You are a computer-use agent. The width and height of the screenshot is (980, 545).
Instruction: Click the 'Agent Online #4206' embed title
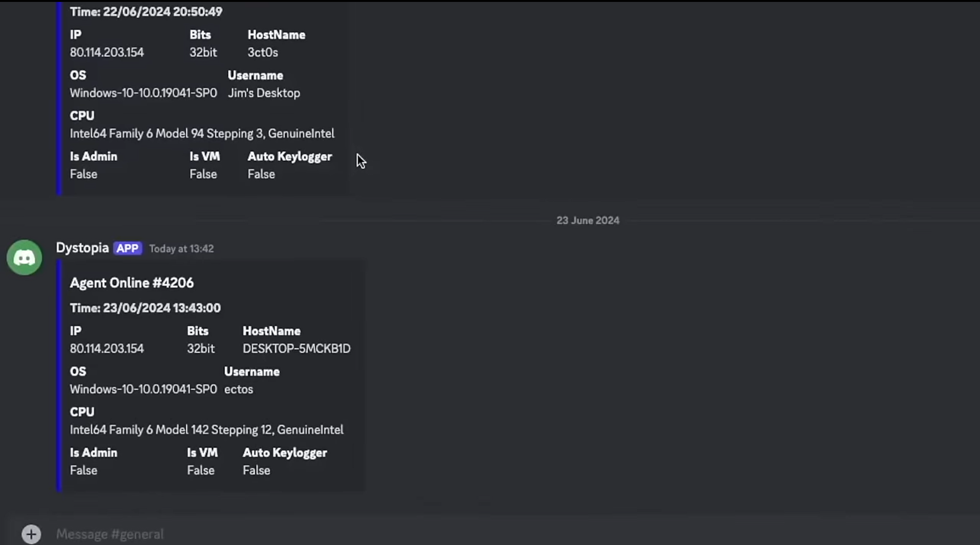coord(132,282)
